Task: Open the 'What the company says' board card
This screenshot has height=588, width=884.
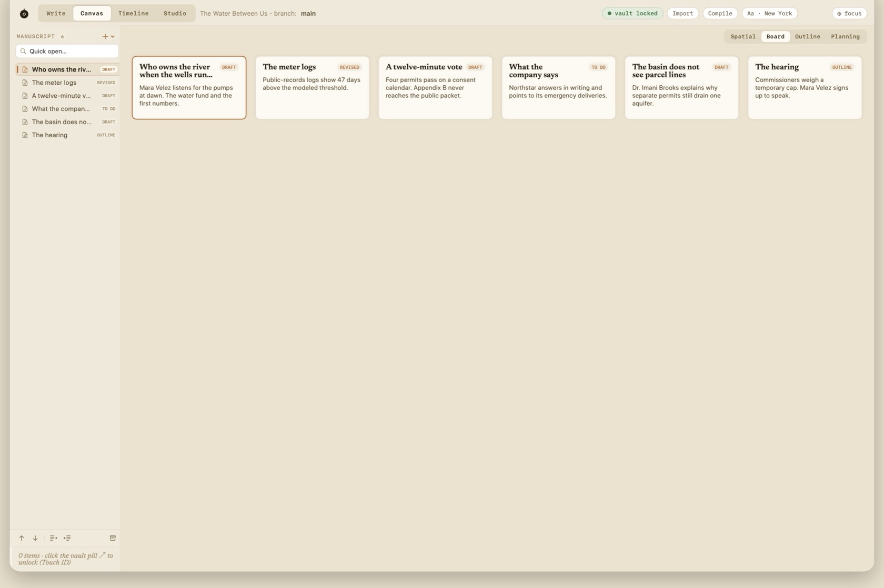Action: pos(558,88)
